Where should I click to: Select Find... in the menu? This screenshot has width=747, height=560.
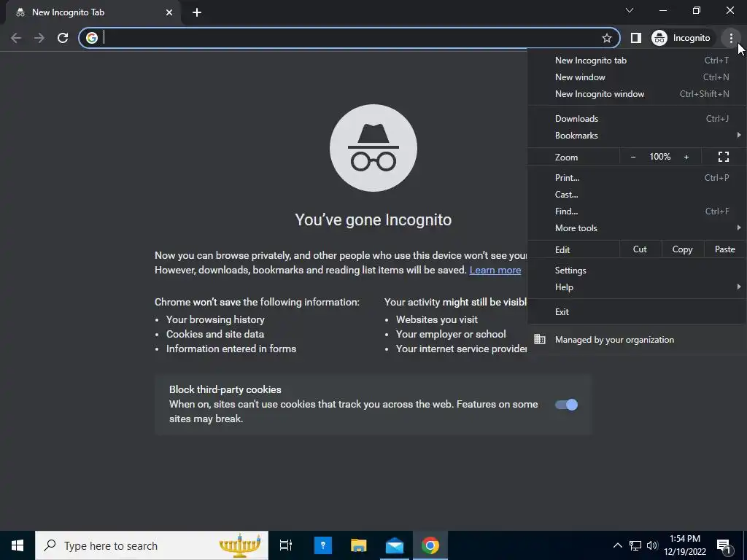pos(637,211)
